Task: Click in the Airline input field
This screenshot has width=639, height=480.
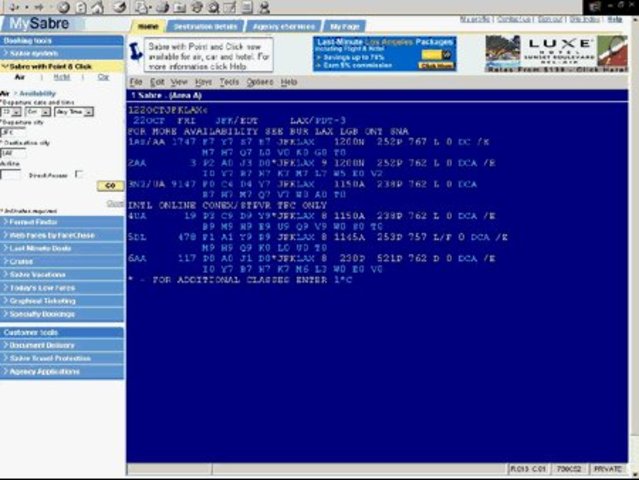Action: click(10, 174)
